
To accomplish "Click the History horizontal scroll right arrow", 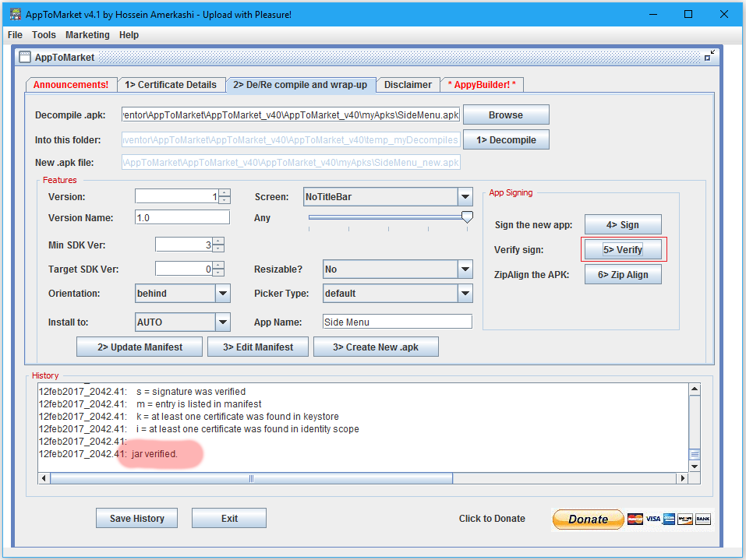I will 683,477.
